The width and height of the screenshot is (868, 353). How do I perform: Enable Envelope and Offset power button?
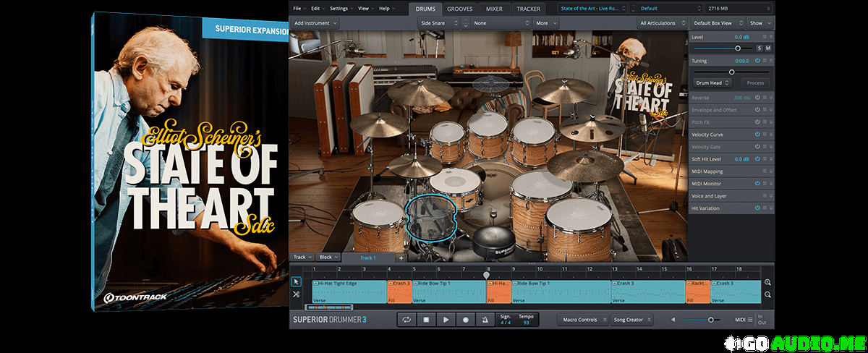(x=757, y=110)
